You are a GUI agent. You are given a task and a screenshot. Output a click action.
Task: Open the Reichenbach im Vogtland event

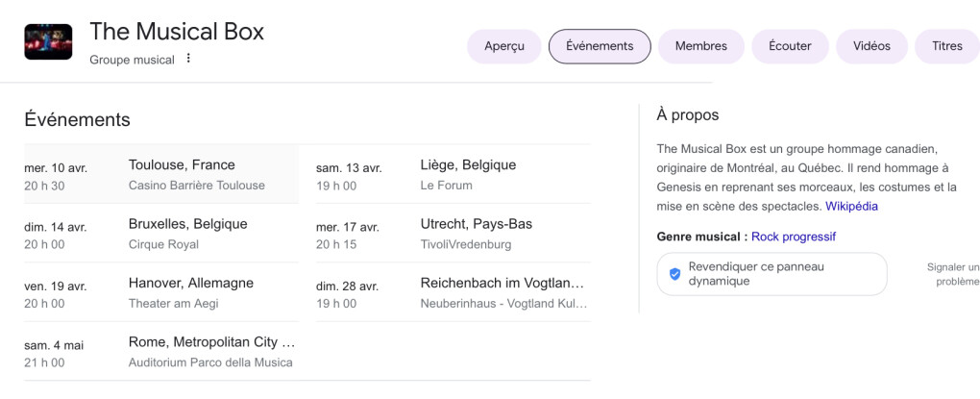click(x=453, y=292)
